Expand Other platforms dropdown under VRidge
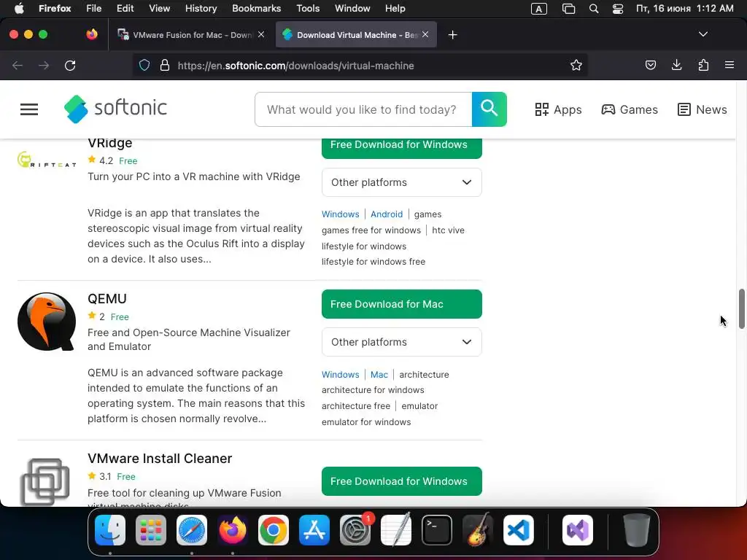The height and width of the screenshot is (560, 747). pyautogui.click(x=402, y=182)
